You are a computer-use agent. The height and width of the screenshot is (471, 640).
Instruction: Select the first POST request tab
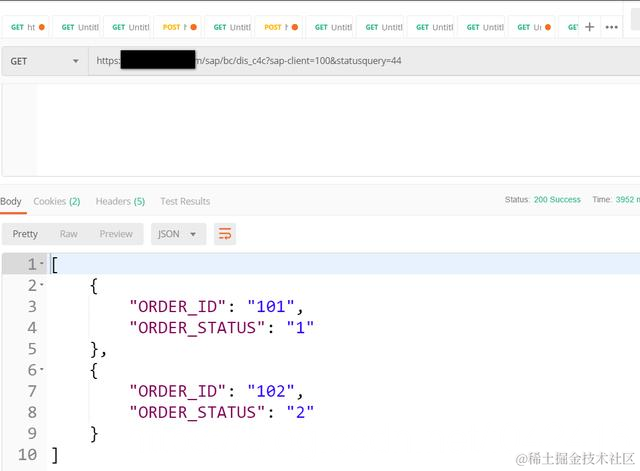tap(178, 27)
